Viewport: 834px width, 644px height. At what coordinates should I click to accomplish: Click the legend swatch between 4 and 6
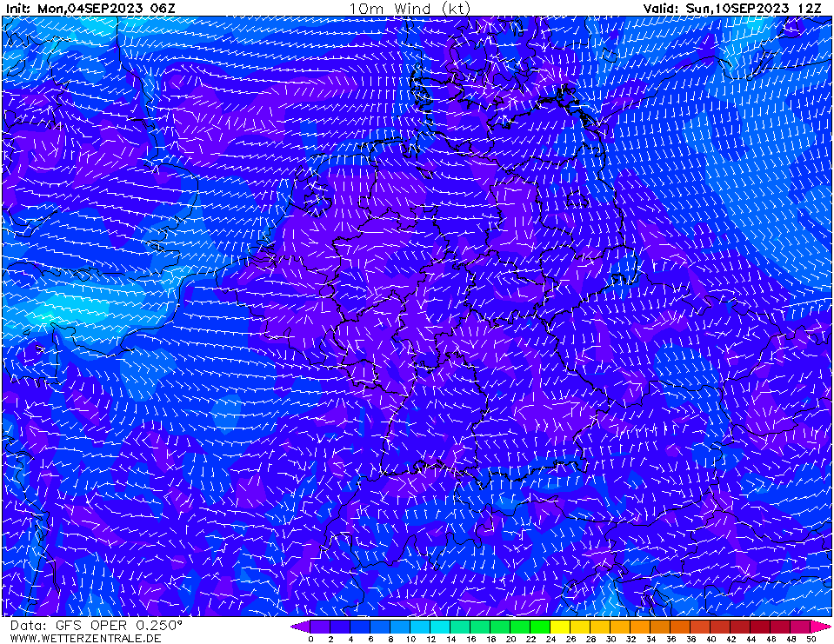click(360, 627)
